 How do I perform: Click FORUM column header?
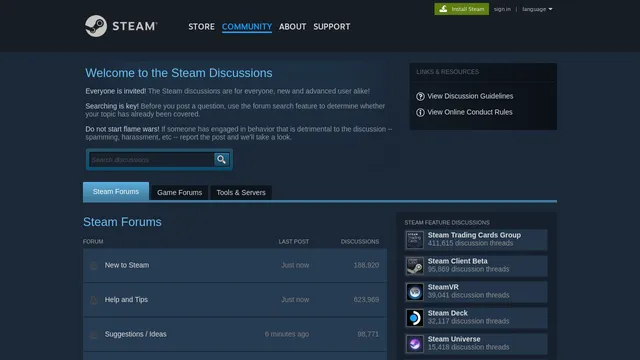93,242
